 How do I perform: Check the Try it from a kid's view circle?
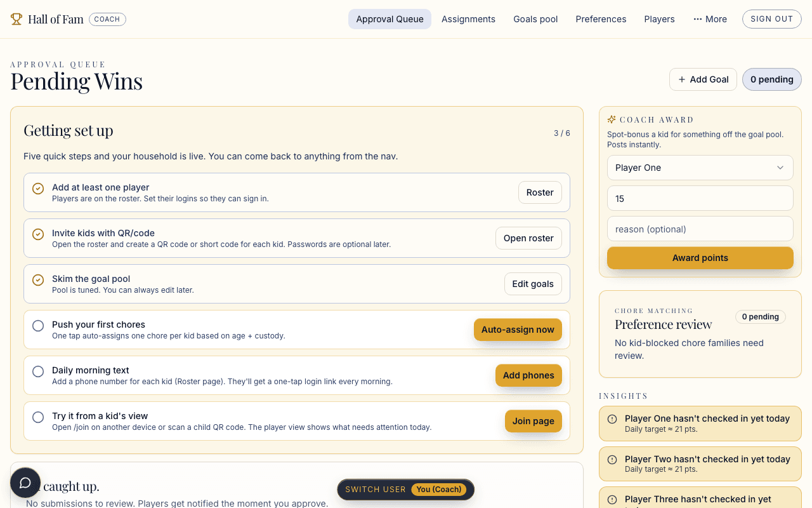point(38,417)
